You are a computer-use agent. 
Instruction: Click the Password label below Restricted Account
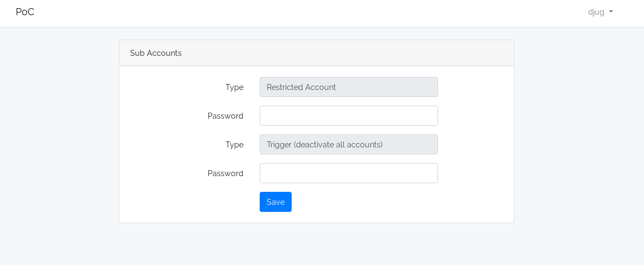point(225,116)
